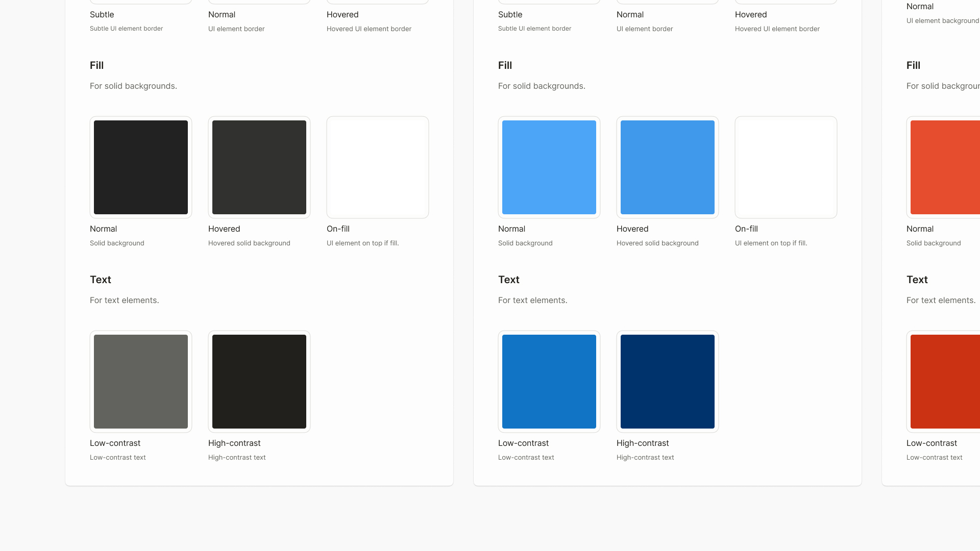Click the neutral Normal fill dark swatch
Viewport: 980px width, 551px height.
[x=141, y=167]
